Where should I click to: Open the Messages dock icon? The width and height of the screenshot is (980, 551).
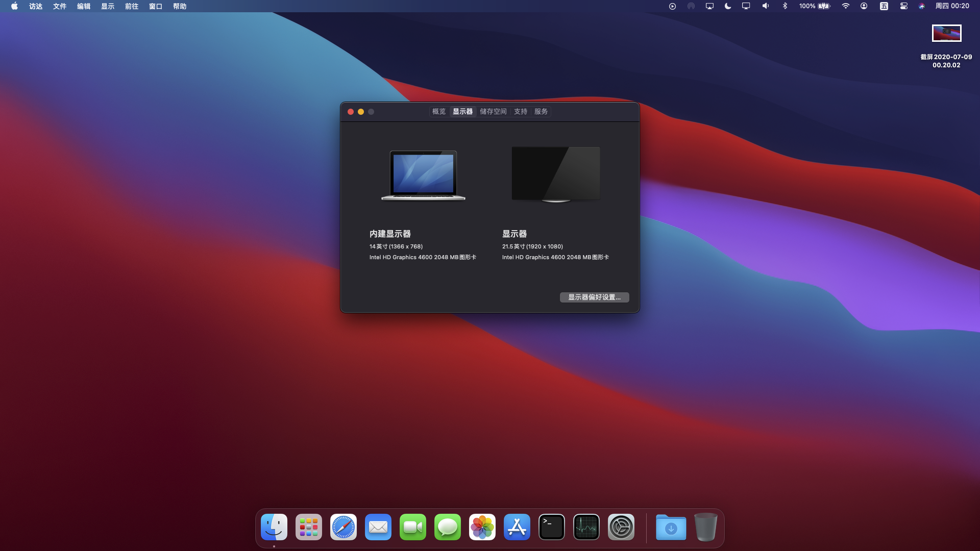pos(448,527)
